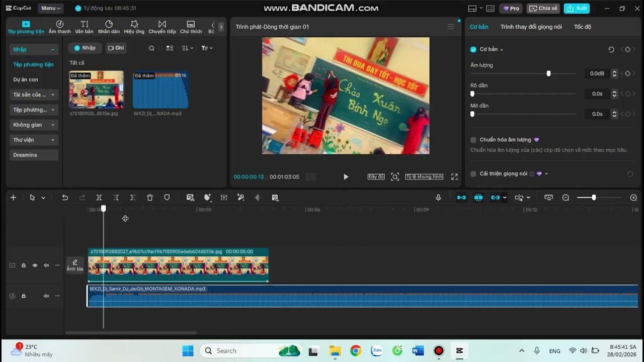The width and height of the screenshot is (644, 362).
Task: Click the Tỷ lệ khung hình button
Action: coord(424,177)
